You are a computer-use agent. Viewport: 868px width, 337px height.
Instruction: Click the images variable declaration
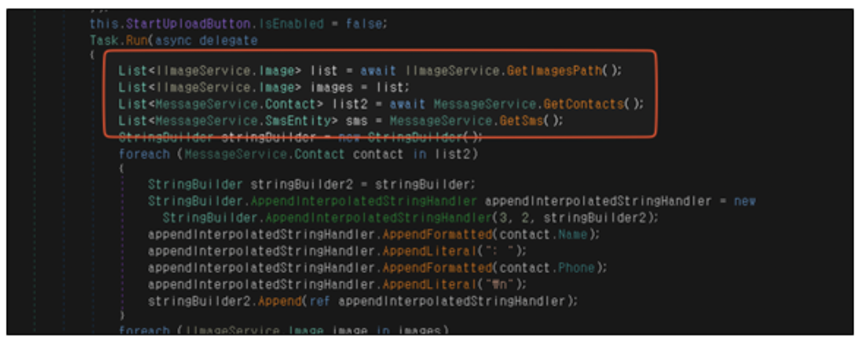331,87
